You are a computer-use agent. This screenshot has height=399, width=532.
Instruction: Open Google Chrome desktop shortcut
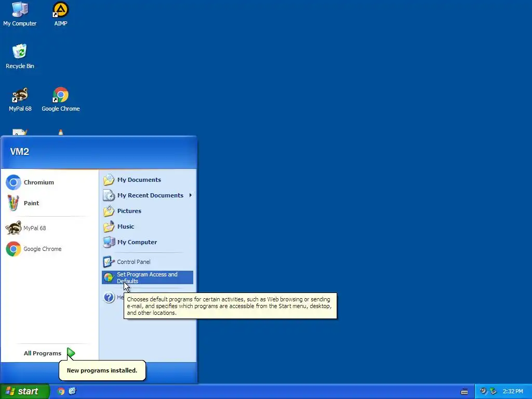[61, 99]
